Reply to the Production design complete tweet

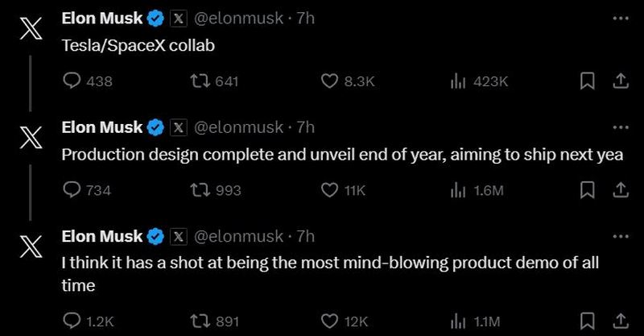(72, 190)
